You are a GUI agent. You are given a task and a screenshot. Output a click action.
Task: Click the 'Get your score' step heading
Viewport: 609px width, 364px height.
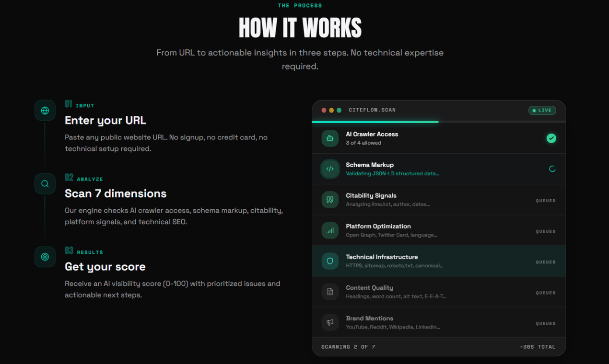[105, 267]
